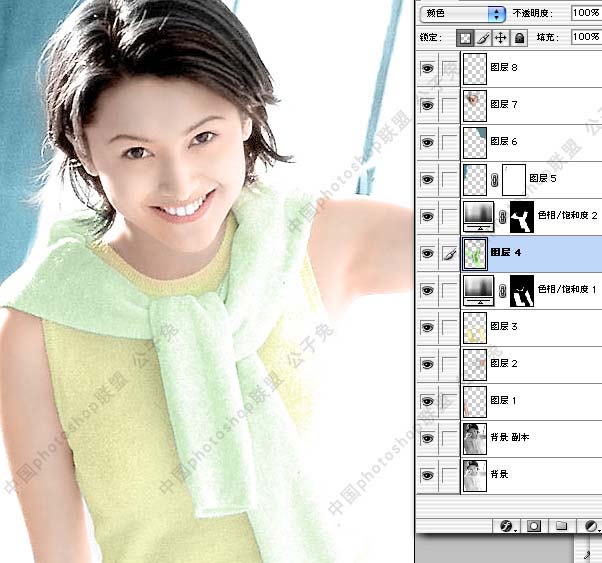
Task: Toggle link box for 图层 7
Action: click(449, 105)
